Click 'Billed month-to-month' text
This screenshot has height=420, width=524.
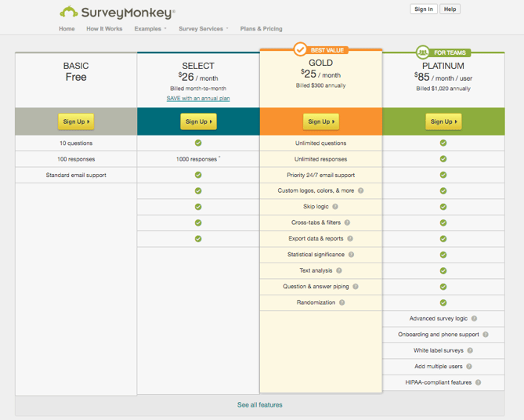point(198,89)
